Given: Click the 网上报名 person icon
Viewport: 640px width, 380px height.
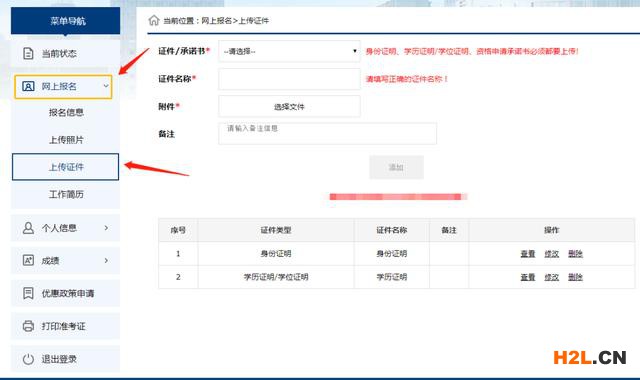Looking at the screenshot, I should point(28,86).
